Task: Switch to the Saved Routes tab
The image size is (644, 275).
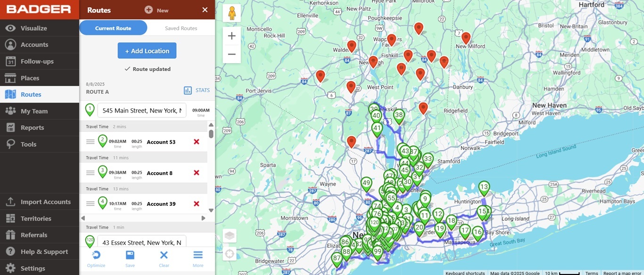Action: pyautogui.click(x=181, y=28)
